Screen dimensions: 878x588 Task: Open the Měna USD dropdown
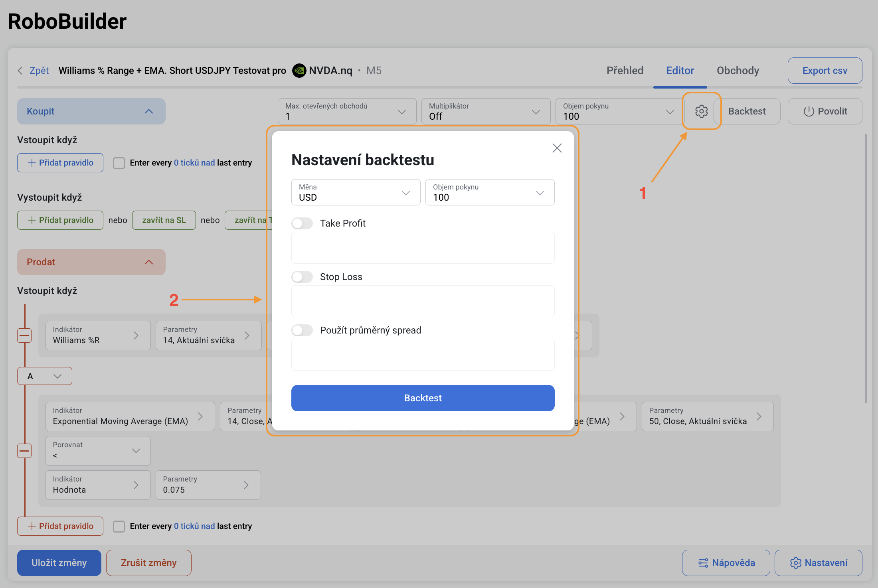pyautogui.click(x=355, y=192)
